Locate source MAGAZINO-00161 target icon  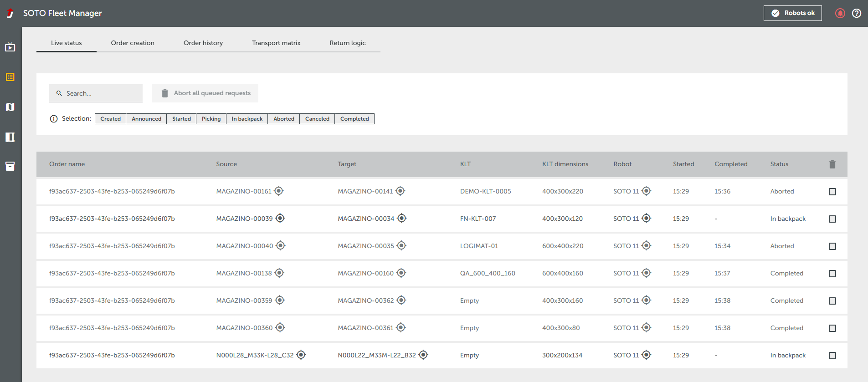pos(279,191)
